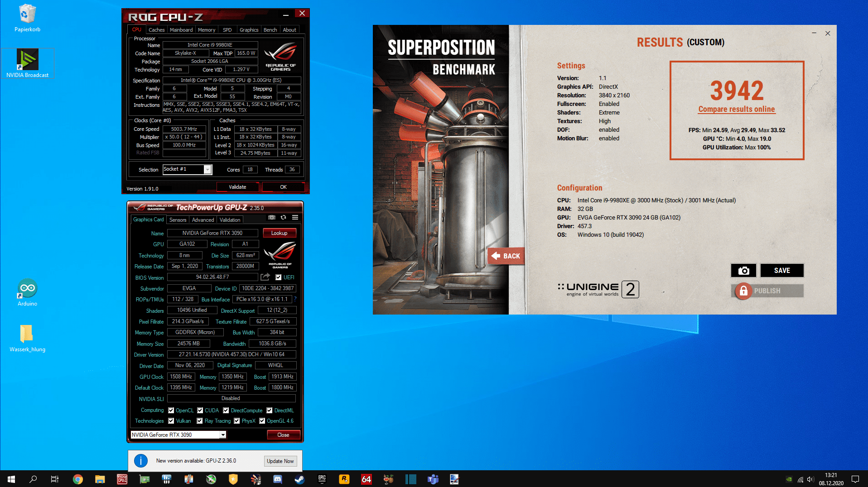Image resolution: width=868 pixels, height=487 pixels.
Task: Click Update Now for GPU-Z 2.36.0
Action: 280,461
